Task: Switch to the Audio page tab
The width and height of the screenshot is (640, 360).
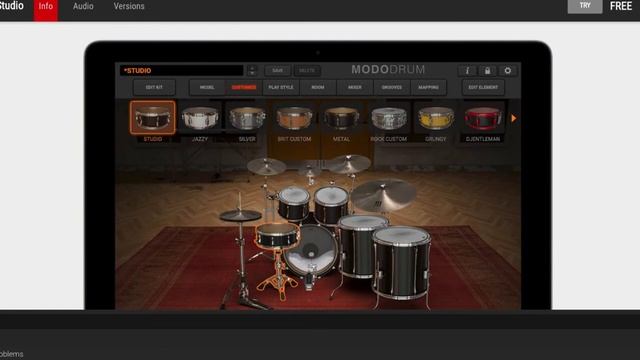Action: tap(83, 6)
